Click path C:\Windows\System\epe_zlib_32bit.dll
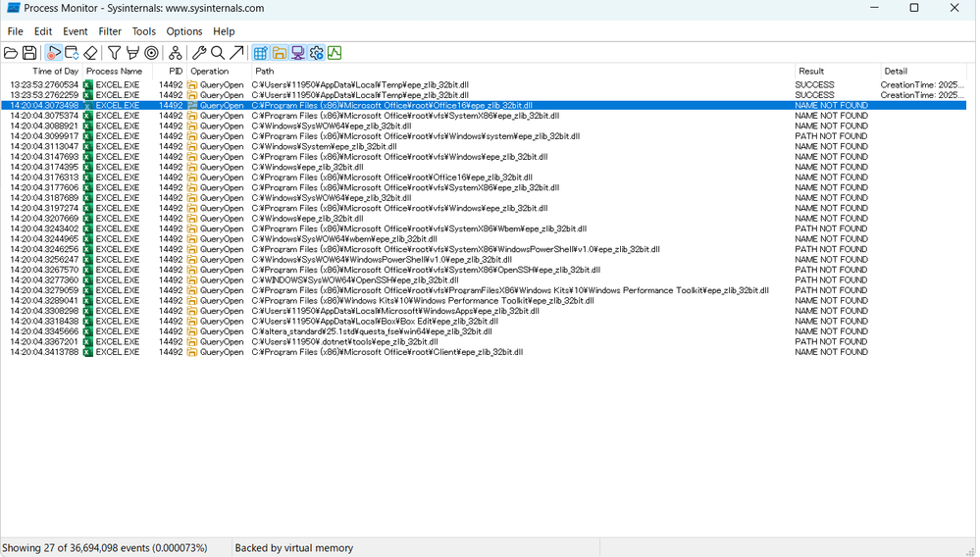 point(324,147)
